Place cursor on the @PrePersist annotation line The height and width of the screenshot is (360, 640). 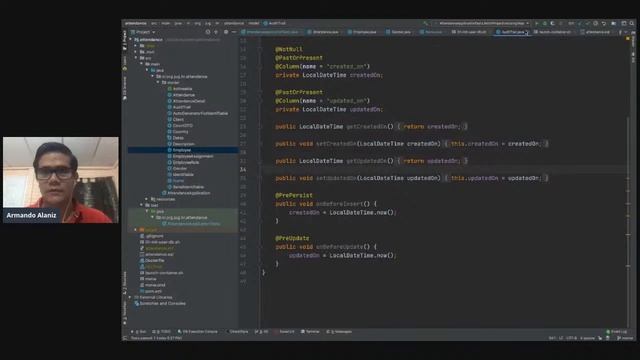pos(294,195)
